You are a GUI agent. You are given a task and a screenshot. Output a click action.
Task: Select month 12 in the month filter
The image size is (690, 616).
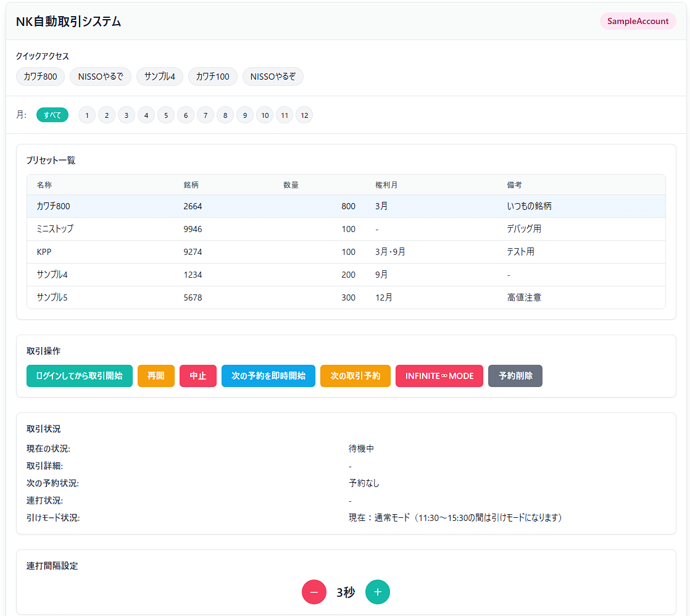point(304,115)
